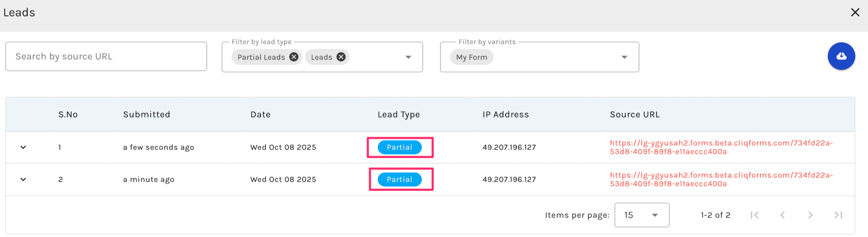The width and height of the screenshot is (868, 237).
Task: Download leads using the cloud icon
Action: (x=841, y=56)
